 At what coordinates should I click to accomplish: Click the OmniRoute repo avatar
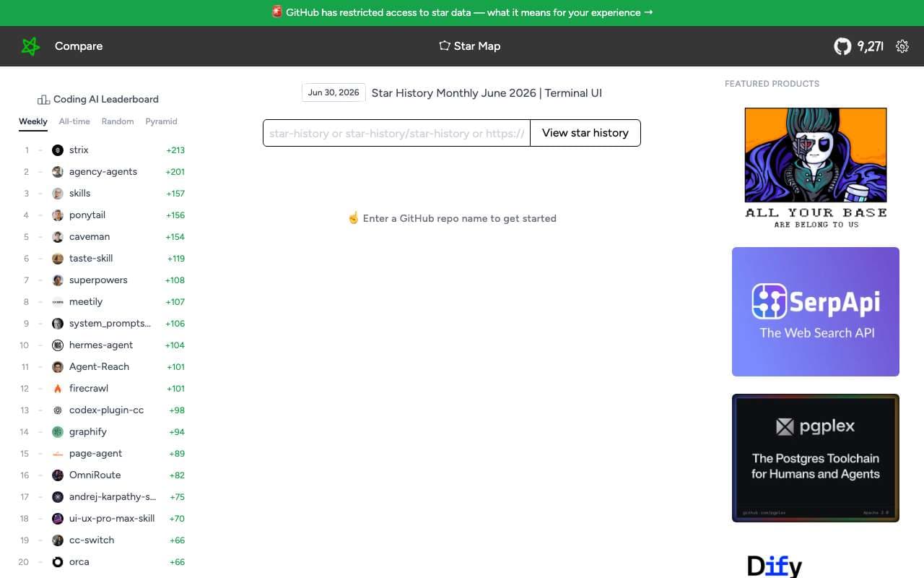coord(58,475)
